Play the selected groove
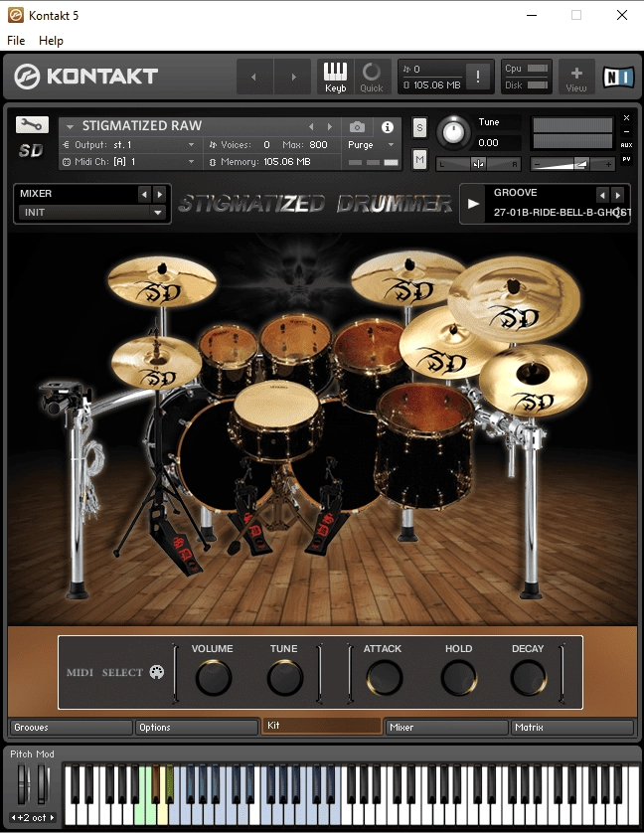Viewport: 644px width, 833px height. tap(473, 204)
